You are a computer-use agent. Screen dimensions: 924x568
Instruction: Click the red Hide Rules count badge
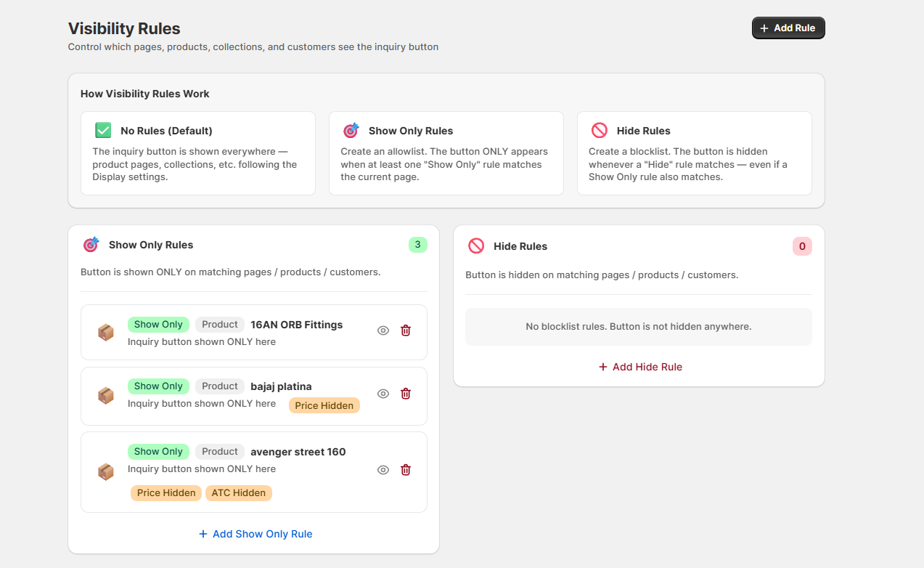point(802,246)
